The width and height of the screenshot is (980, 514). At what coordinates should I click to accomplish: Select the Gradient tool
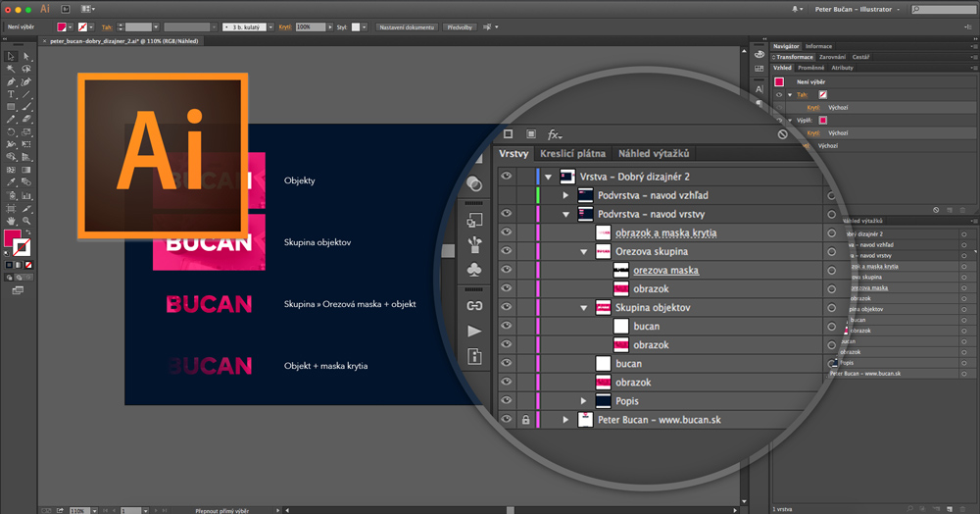coord(26,170)
